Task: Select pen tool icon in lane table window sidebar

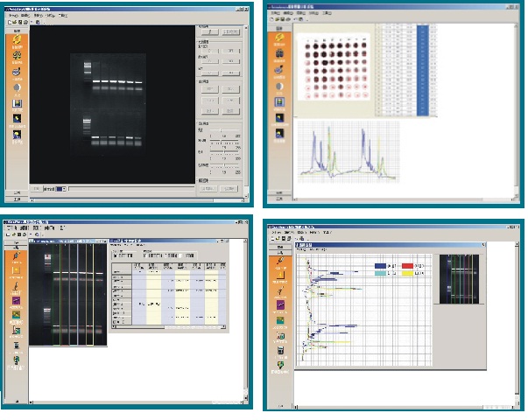Action: [x=16, y=255]
